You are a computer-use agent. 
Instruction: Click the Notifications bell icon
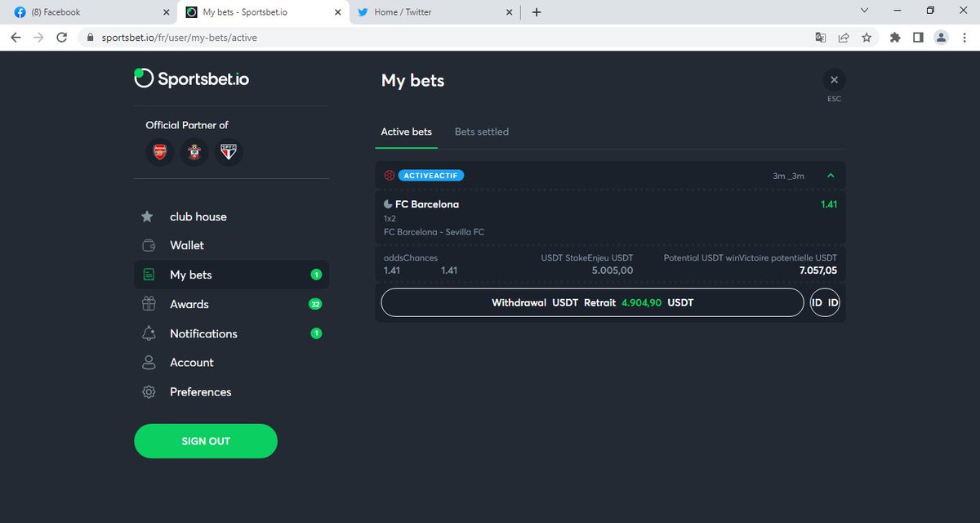click(x=149, y=333)
